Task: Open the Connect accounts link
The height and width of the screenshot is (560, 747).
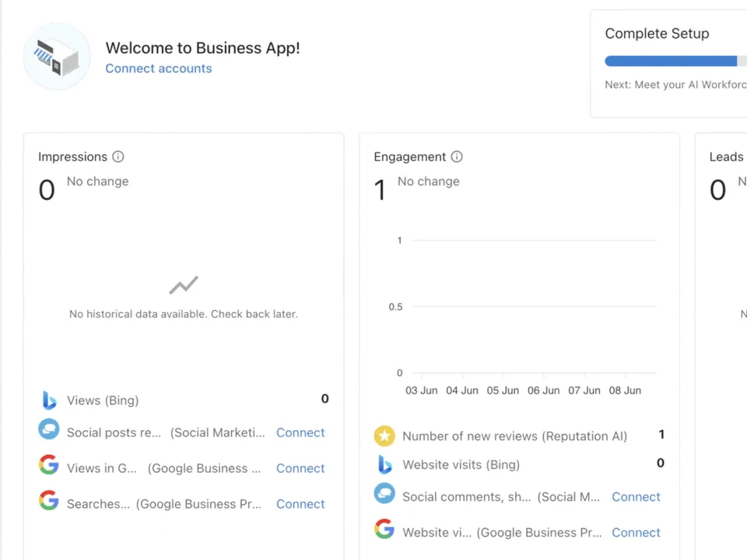Action: (159, 68)
